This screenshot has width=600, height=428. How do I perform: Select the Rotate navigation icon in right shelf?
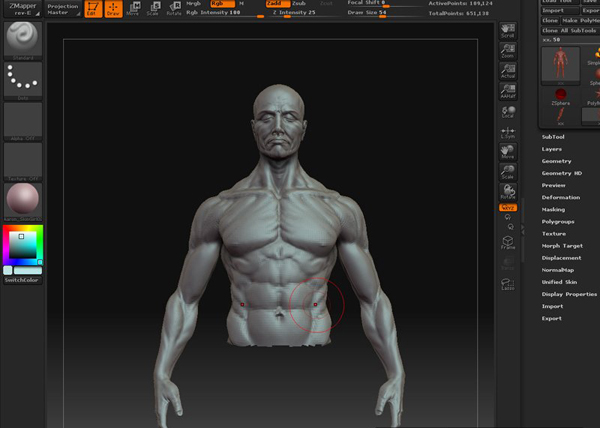(508, 192)
